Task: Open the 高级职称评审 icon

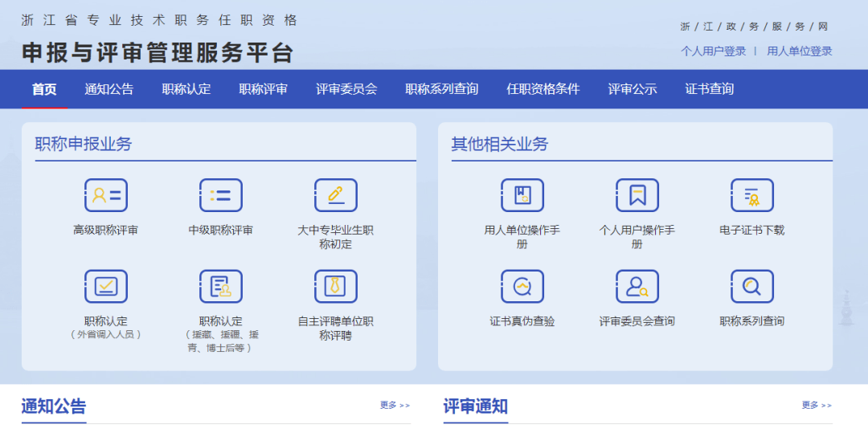Action: (106, 195)
